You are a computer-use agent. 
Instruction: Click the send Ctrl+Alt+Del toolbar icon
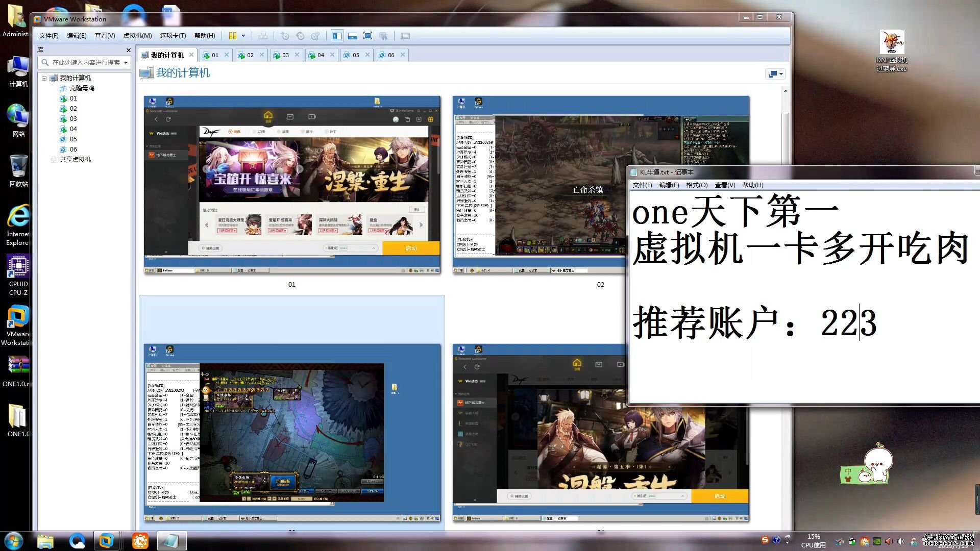(x=263, y=36)
